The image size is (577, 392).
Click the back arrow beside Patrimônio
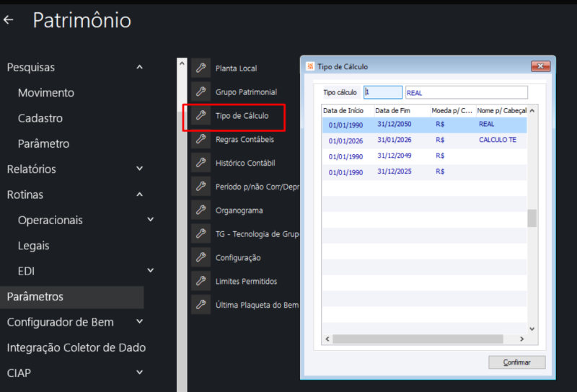(x=8, y=20)
